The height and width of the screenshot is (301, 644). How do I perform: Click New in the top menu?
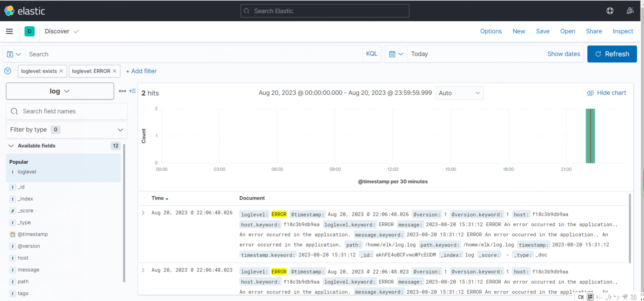tap(519, 31)
